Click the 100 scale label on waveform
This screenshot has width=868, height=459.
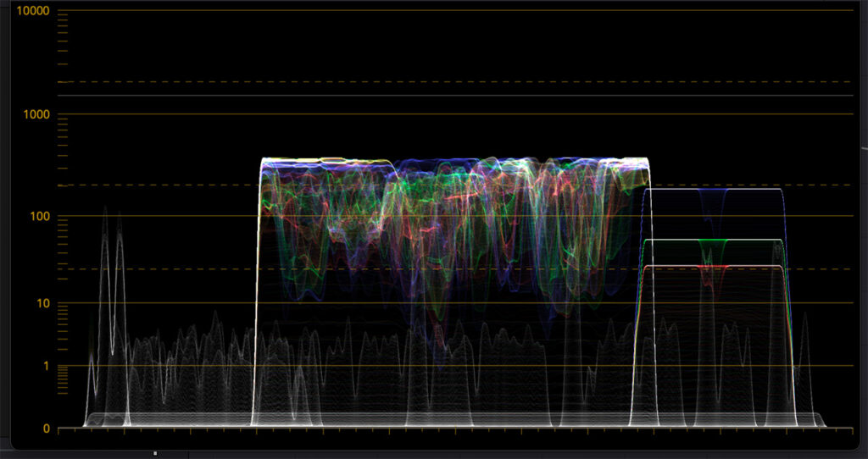[x=39, y=216]
